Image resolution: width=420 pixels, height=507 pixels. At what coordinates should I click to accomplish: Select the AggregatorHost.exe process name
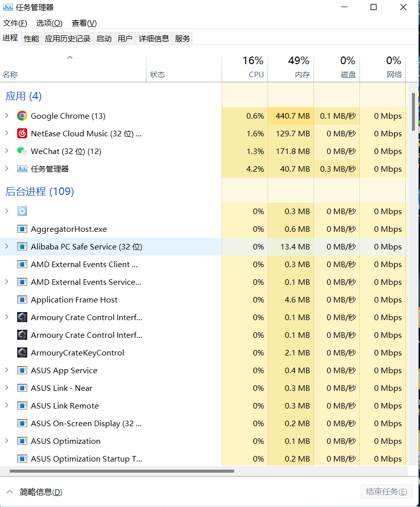pyautogui.click(x=69, y=229)
